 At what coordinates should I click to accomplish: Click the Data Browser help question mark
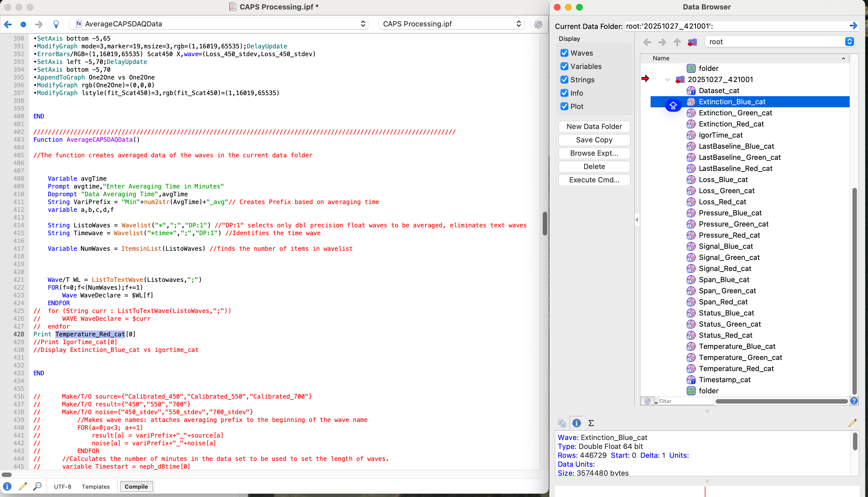coord(854,401)
